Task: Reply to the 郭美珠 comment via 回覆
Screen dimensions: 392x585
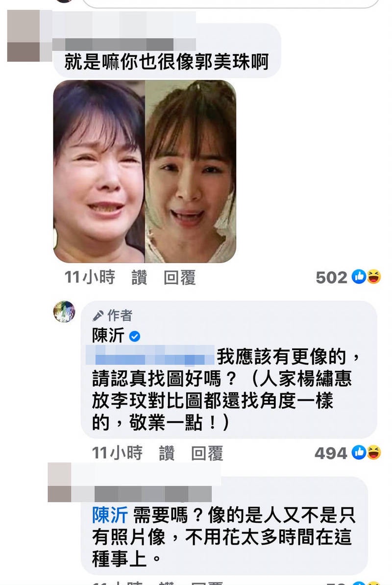Action: 179,278
